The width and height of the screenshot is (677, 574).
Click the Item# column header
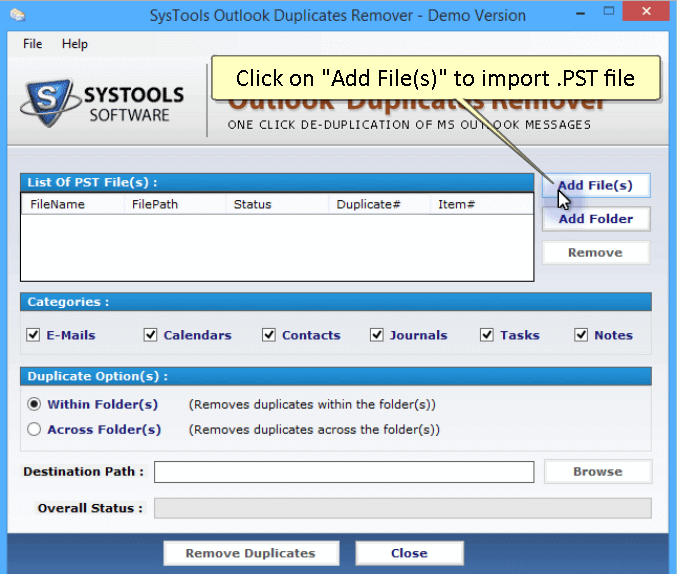coord(482,204)
